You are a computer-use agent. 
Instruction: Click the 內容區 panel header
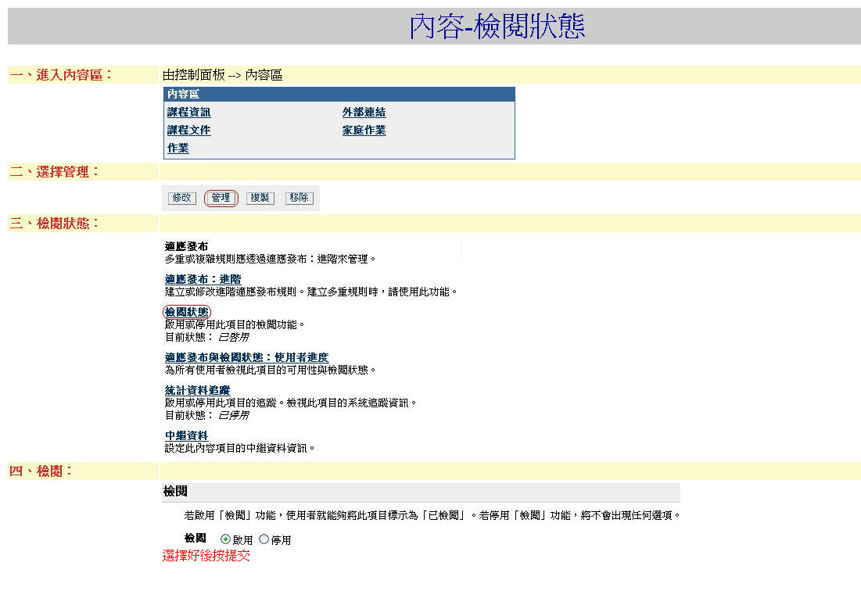click(x=183, y=95)
